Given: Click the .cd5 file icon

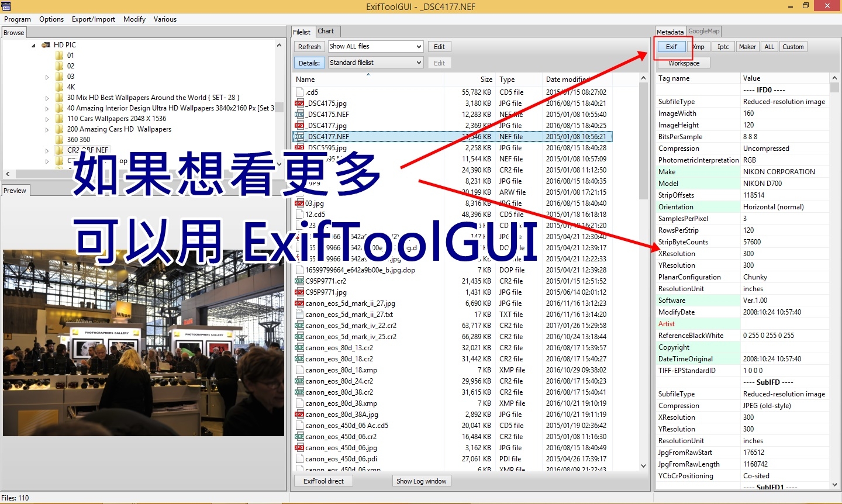Looking at the screenshot, I should pyautogui.click(x=299, y=92).
